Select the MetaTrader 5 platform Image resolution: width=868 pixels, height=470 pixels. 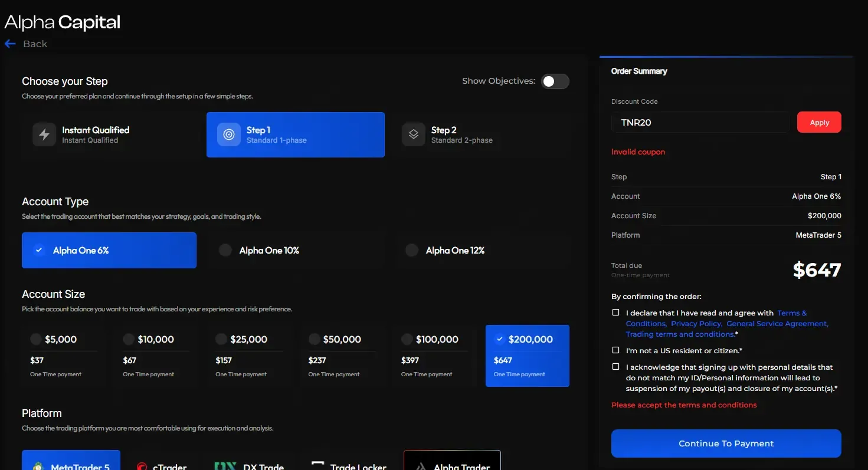[x=71, y=461]
